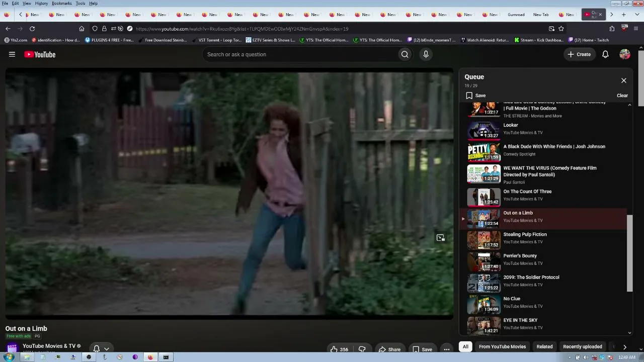Select the All filter chip

465,346
